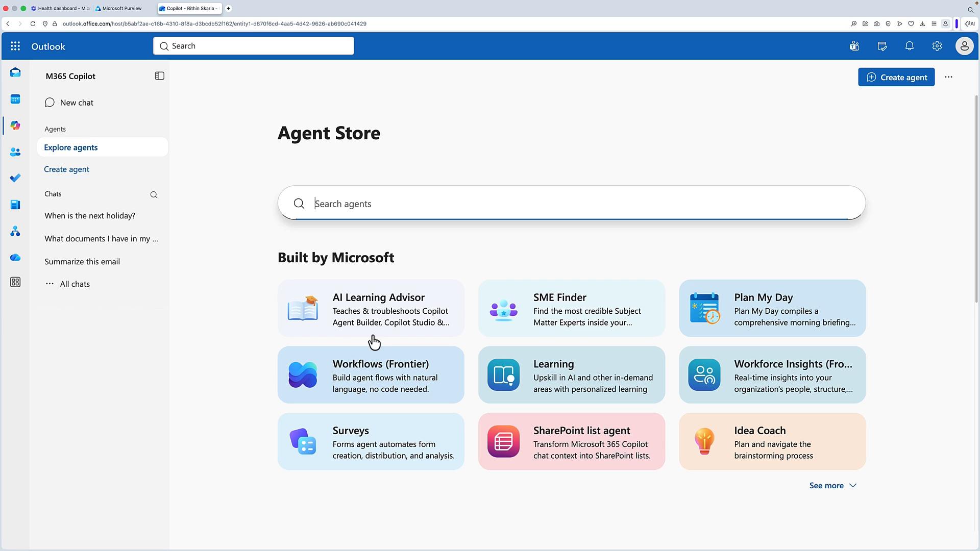Open the browser AI assistant button
The width and height of the screenshot is (980, 551).
click(970, 24)
